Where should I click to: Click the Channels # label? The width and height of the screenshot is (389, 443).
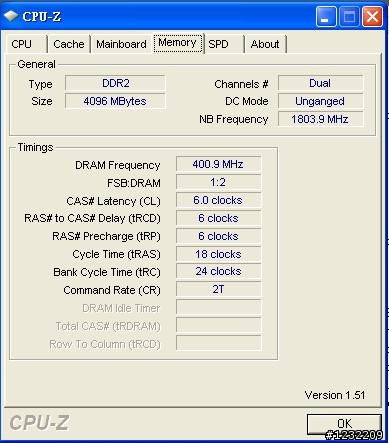[x=241, y=84]
